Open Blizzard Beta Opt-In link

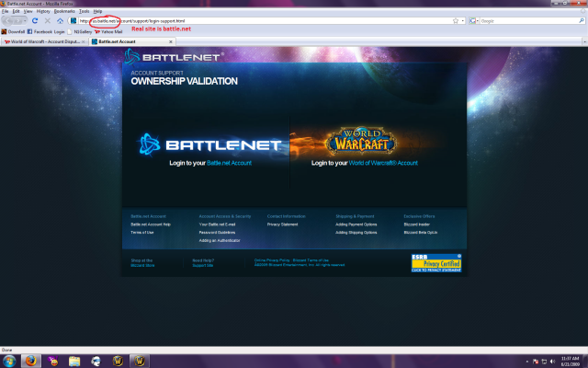pyautogui.click(x=421, y=233)
